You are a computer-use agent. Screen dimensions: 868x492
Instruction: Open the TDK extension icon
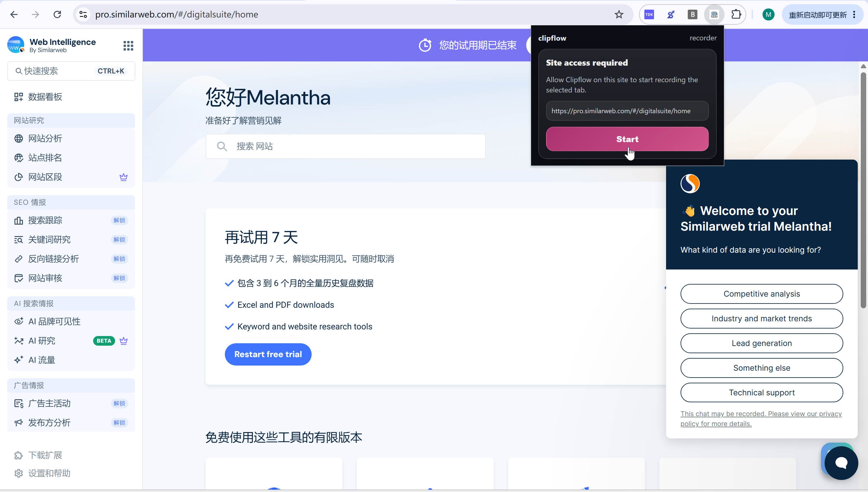[x=649, y=14]
